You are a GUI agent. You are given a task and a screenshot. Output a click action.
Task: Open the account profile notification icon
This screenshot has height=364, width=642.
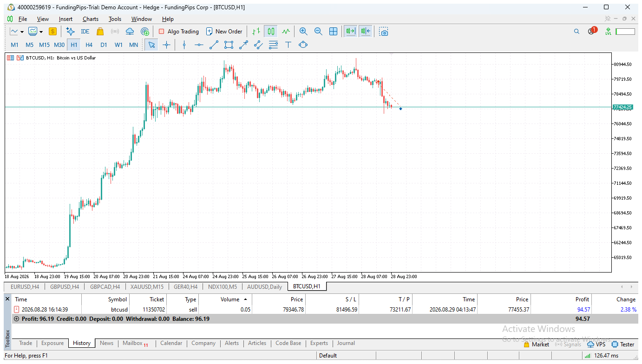point(592,31)
